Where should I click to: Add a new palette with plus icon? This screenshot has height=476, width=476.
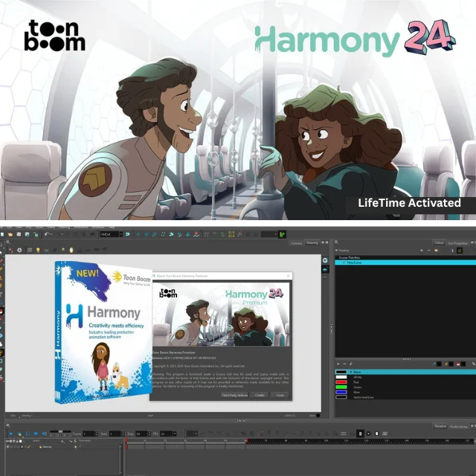click(422, 251)
